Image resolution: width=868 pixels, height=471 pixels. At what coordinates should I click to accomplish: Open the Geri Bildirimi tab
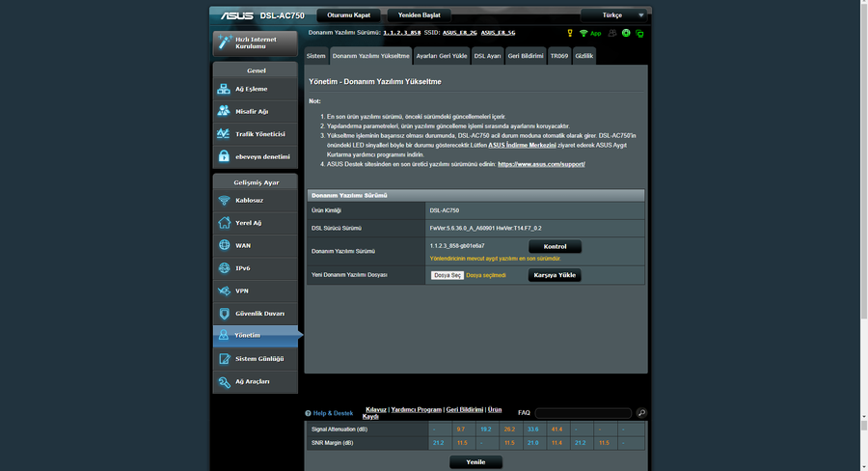[526, 56]
